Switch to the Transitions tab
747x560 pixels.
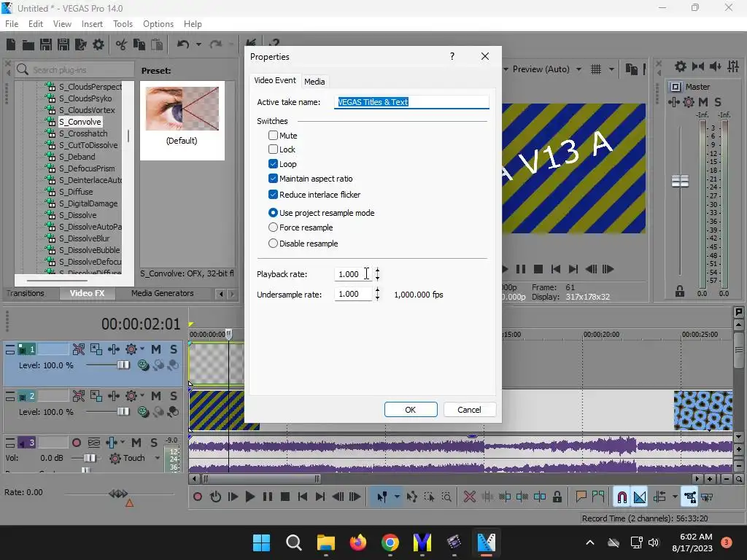[x=26, y=293]
